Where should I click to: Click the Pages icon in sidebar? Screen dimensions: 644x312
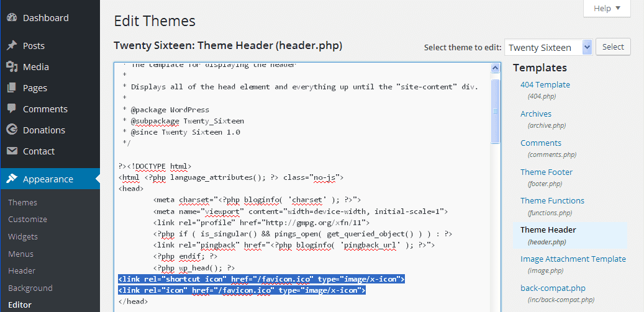pyautogui.click(x=12, y=88)
